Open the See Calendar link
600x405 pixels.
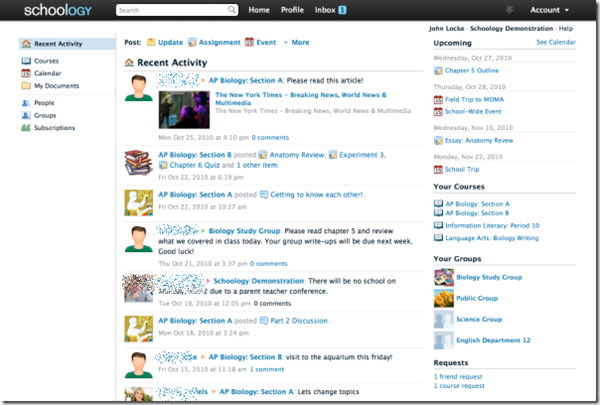click(x=555, y=43)
